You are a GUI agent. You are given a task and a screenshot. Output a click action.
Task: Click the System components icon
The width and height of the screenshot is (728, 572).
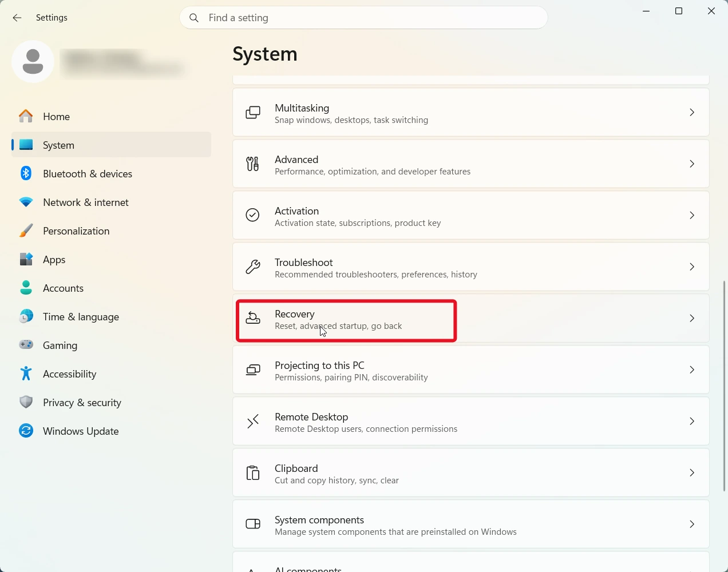pyautogui.click(x=253, y=524)
